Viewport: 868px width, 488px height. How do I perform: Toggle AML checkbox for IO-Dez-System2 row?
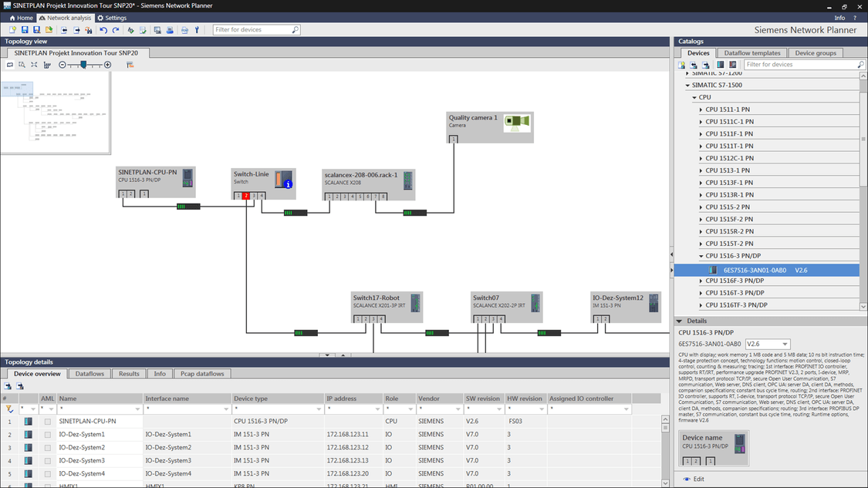tap(48, 448)
